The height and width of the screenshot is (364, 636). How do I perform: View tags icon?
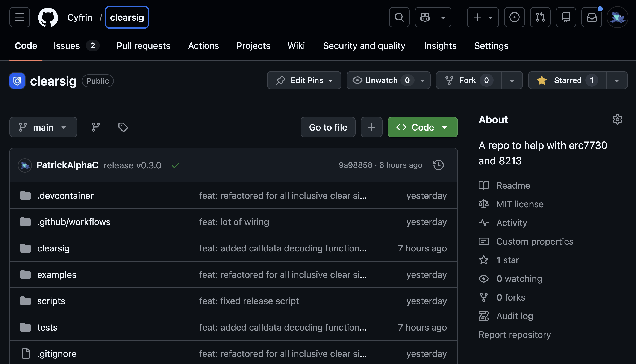(x=123, y=127)
